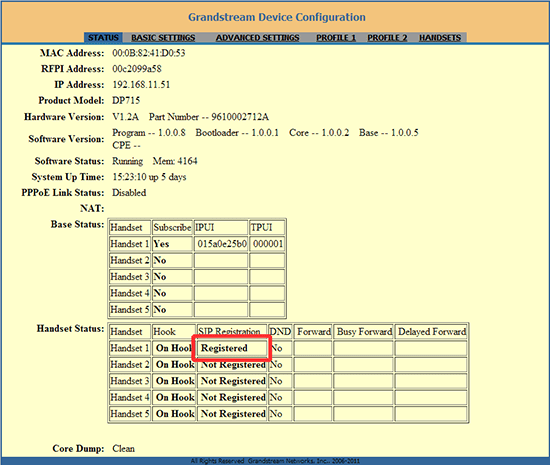
Task: Select the highlighted Registered cell for Handset 1
Action: point(232,348)
